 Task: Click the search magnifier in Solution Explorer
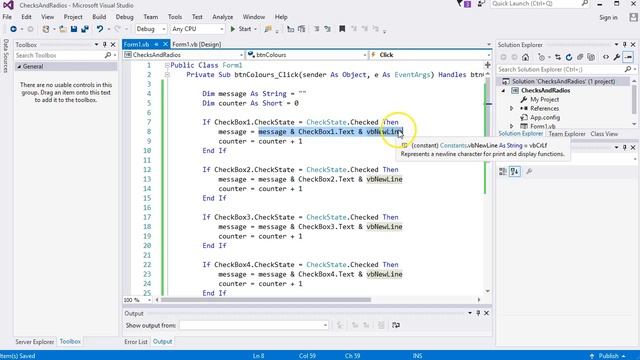point(628,69)
